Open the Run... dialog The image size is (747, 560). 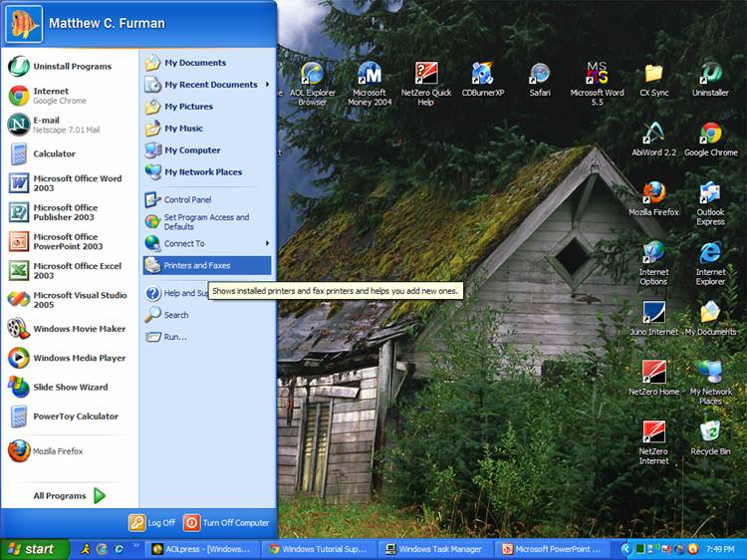pyautogui.click(x=207, y=337)
